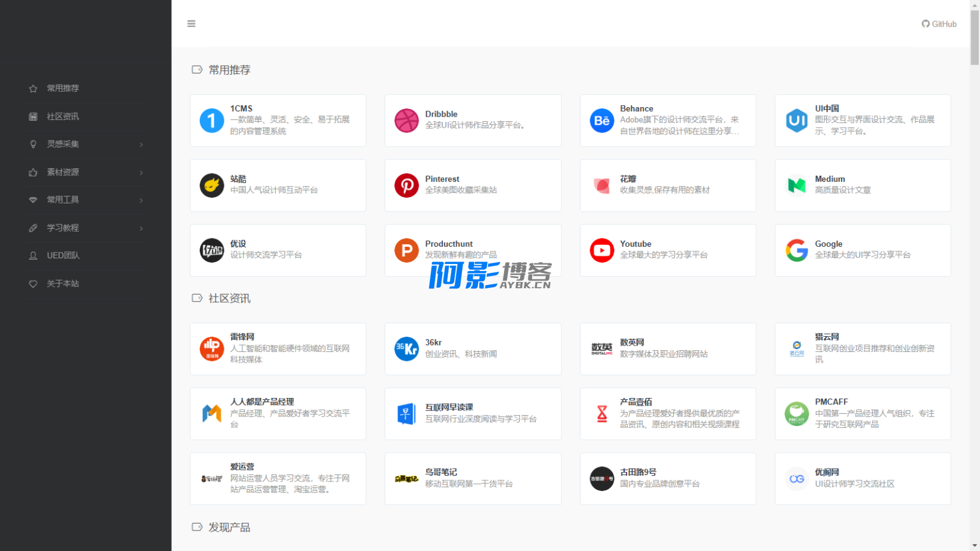
Task: Click the Dribbble pink basketball logo
Action: click(406, 121)
